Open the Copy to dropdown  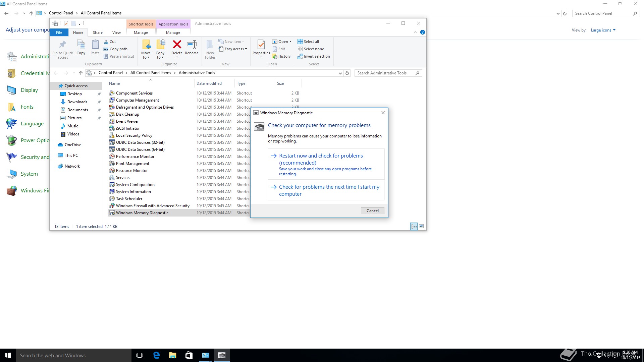[x=160, y=49]
